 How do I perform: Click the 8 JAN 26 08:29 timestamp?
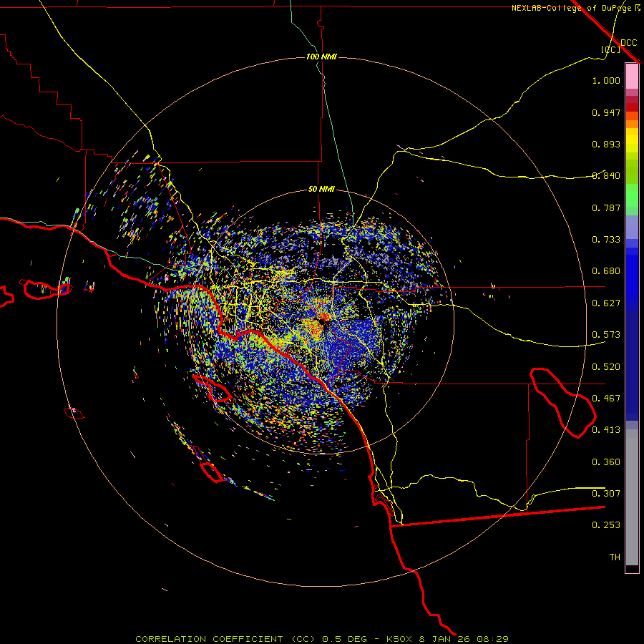[x=463, y=639]
